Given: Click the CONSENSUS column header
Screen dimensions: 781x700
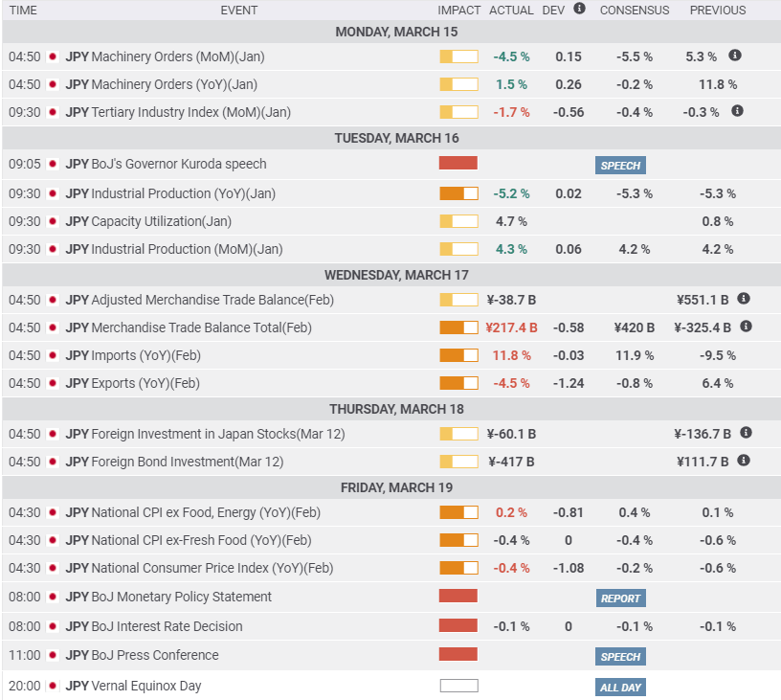Looking at the screenshot, I should click(x=634, y=11).
